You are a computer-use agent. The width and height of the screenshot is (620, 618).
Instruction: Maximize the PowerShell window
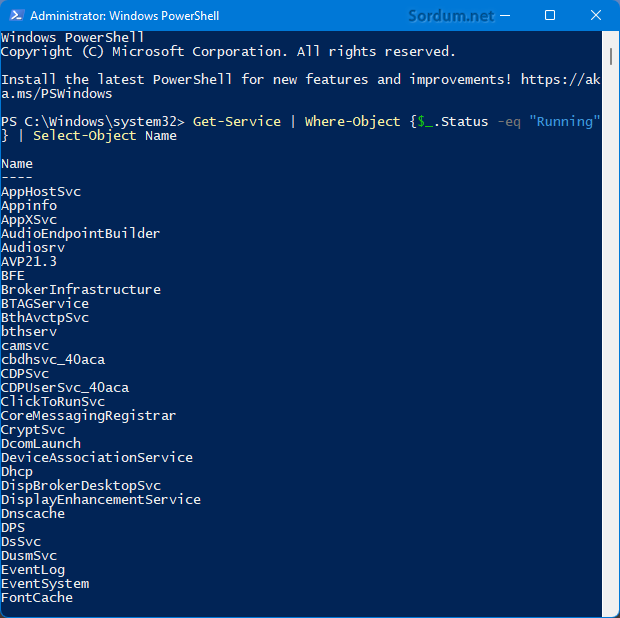click(x=550, y=15)
